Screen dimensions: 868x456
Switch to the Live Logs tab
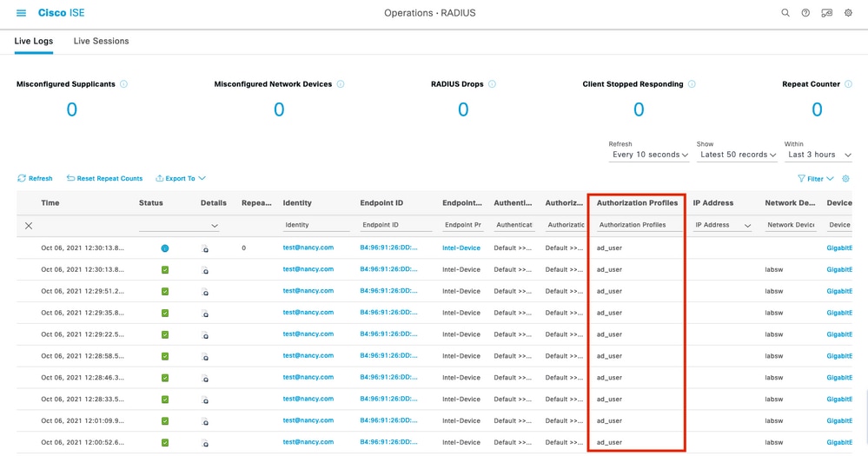coord(34,41)
